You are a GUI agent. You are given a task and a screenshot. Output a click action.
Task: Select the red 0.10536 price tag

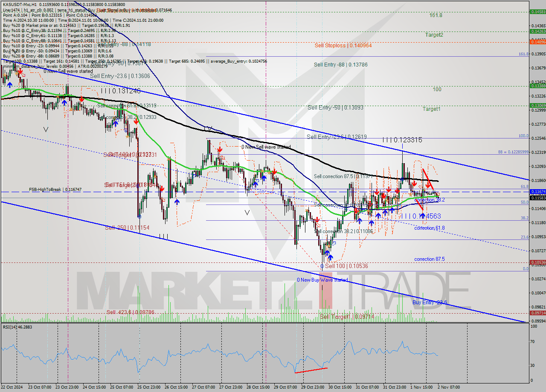click(x=537, y=262)
